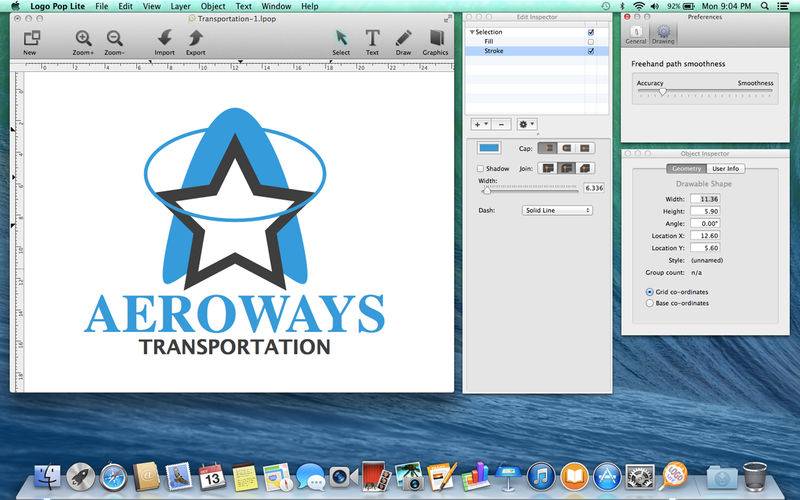
Task: Open the Graphics library icon
Action: tap(436, 38)
